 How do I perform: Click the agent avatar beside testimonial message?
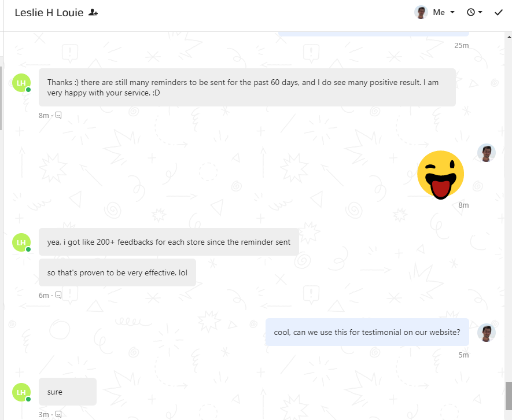point(486,333)
